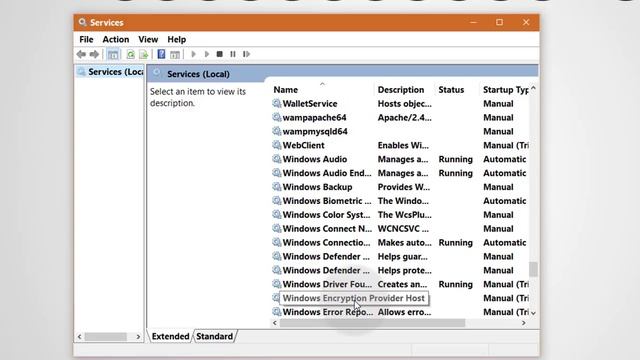640x360 pixels.
Task: Select the Windows Backup gear icon
Action: [x=277, y=187]
